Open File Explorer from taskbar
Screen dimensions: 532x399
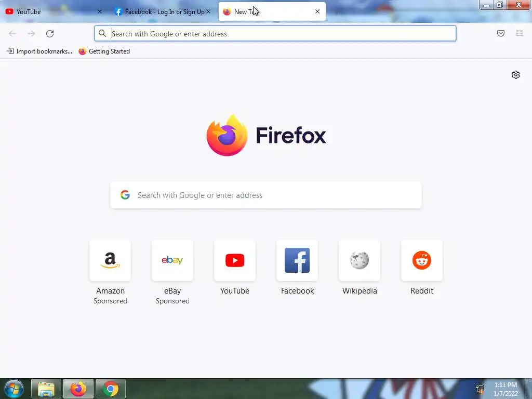(46, 389)
